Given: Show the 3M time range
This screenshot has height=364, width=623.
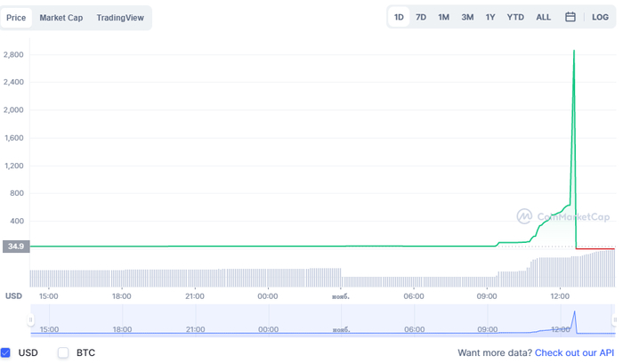Looking at the screenshot, I should tap(467, 17).
